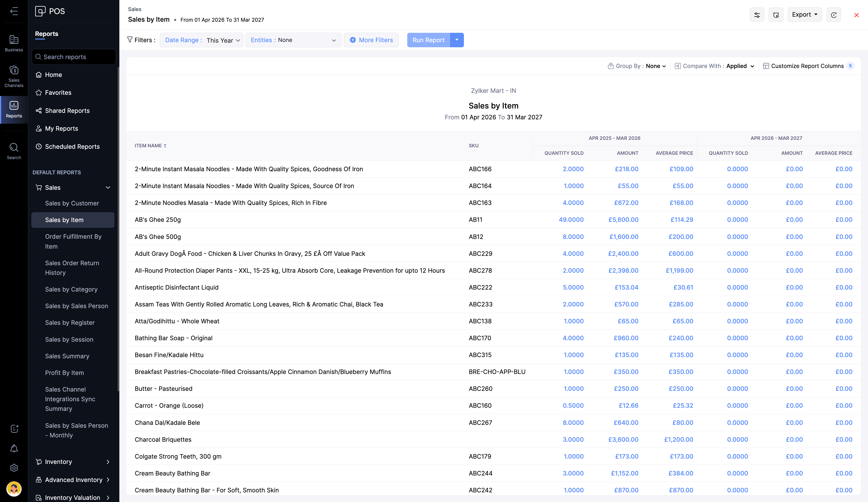Open the Entities dropdown

point(293,40)
